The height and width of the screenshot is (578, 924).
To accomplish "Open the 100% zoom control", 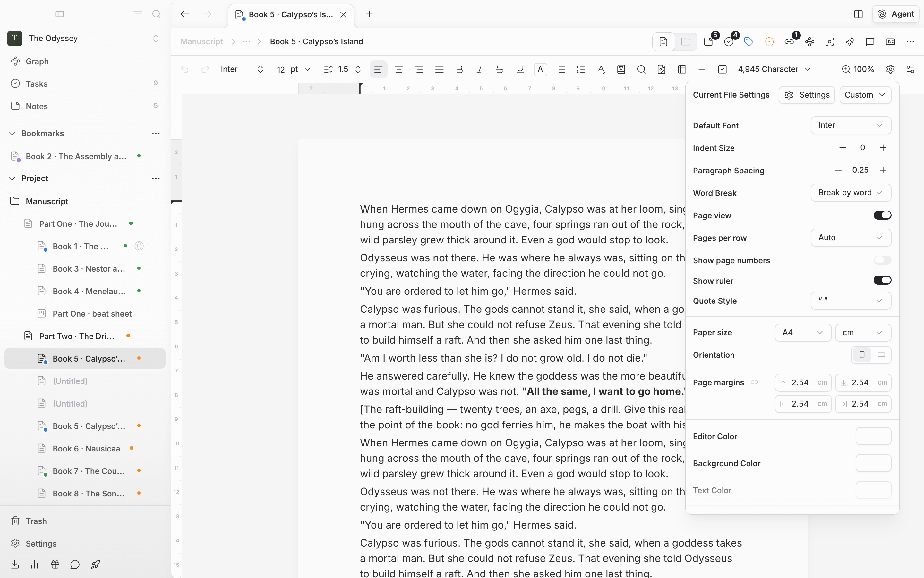I will (x=858, y=69).
